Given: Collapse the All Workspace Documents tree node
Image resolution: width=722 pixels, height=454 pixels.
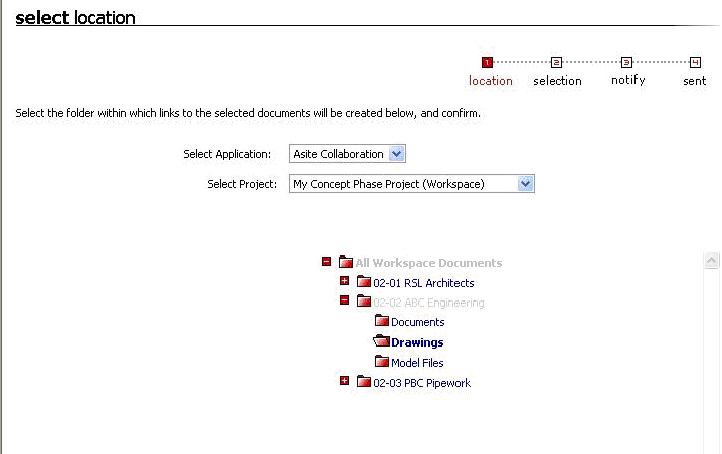Looking at the screenshot, I should pos(326,262).
